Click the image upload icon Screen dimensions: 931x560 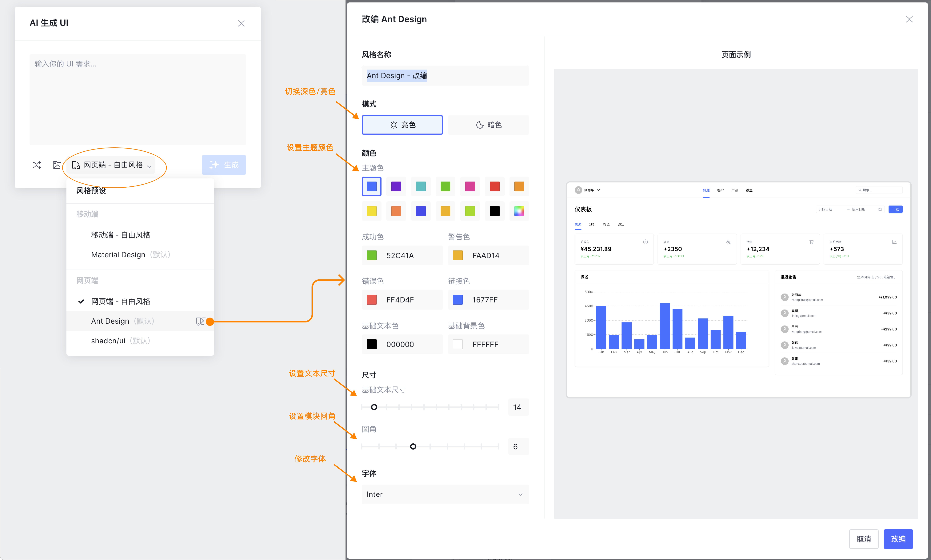click(57, 165)
